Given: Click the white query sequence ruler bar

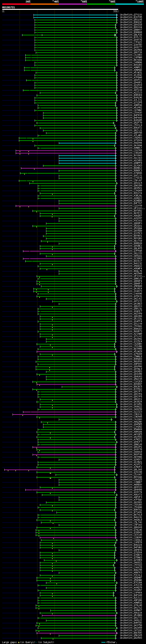Looking at the screenshot, I should (60, 10).
